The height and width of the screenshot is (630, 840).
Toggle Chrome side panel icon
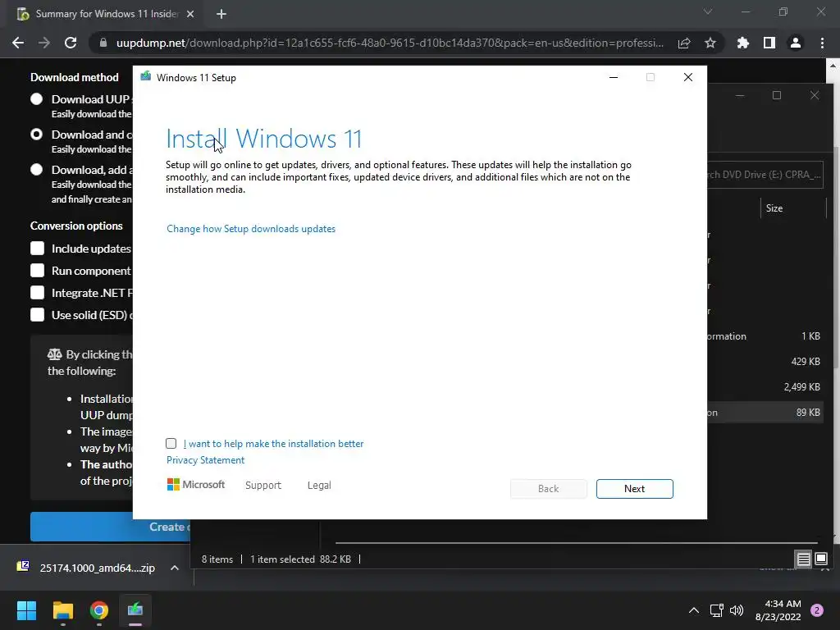769,43
